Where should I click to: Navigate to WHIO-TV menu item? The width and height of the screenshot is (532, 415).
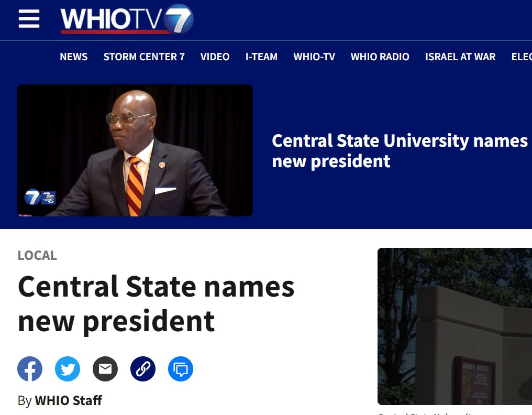(x=314, y=57)
